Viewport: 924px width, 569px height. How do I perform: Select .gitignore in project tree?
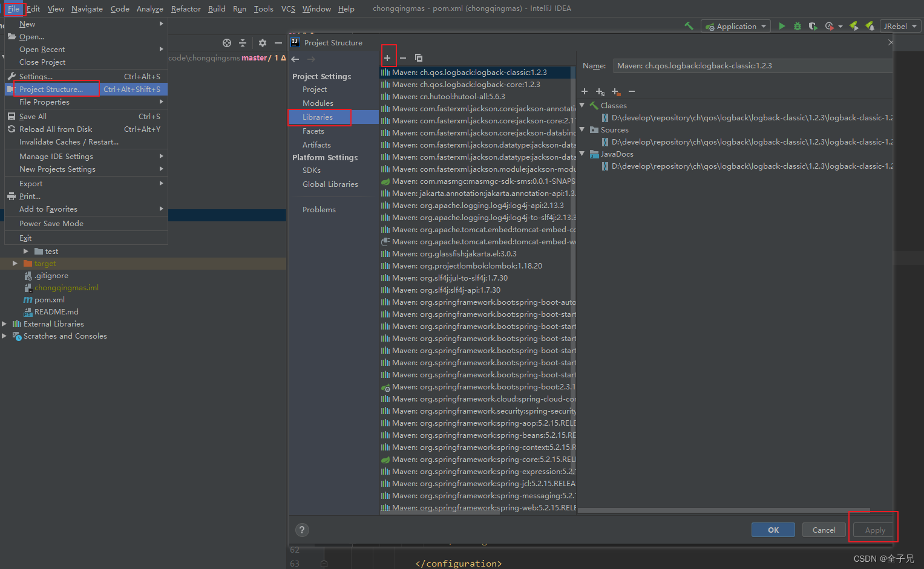point(51,276)
